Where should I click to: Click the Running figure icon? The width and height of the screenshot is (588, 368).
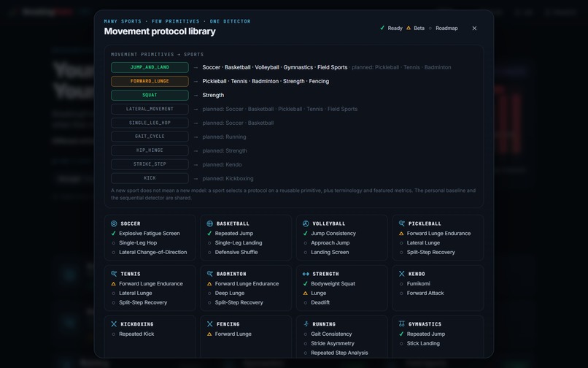306,324
